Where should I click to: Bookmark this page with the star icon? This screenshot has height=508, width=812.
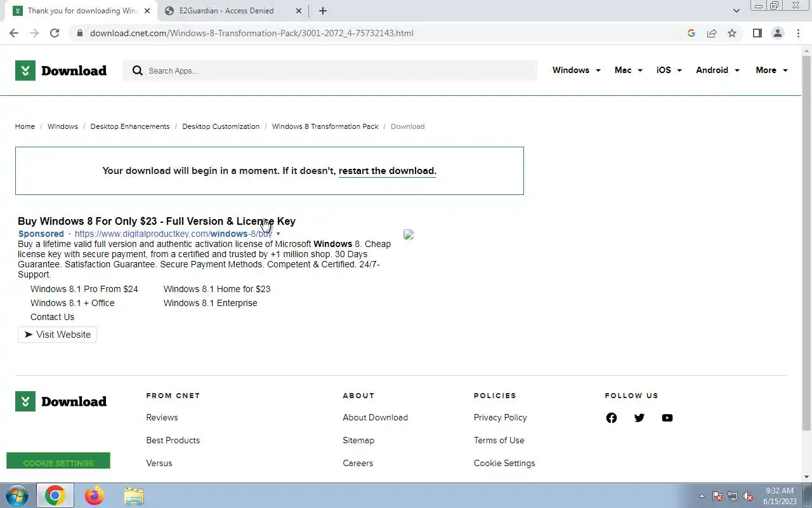732,33
